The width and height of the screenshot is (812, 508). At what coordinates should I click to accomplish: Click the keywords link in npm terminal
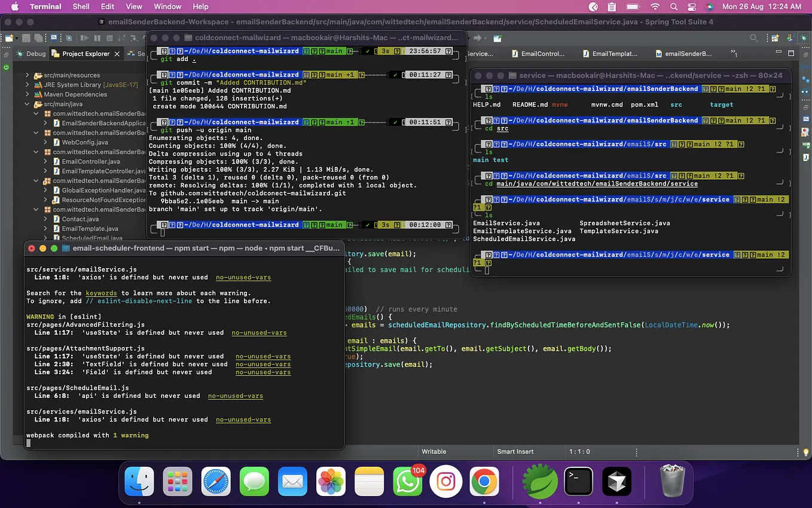click(x=101, y=293)
